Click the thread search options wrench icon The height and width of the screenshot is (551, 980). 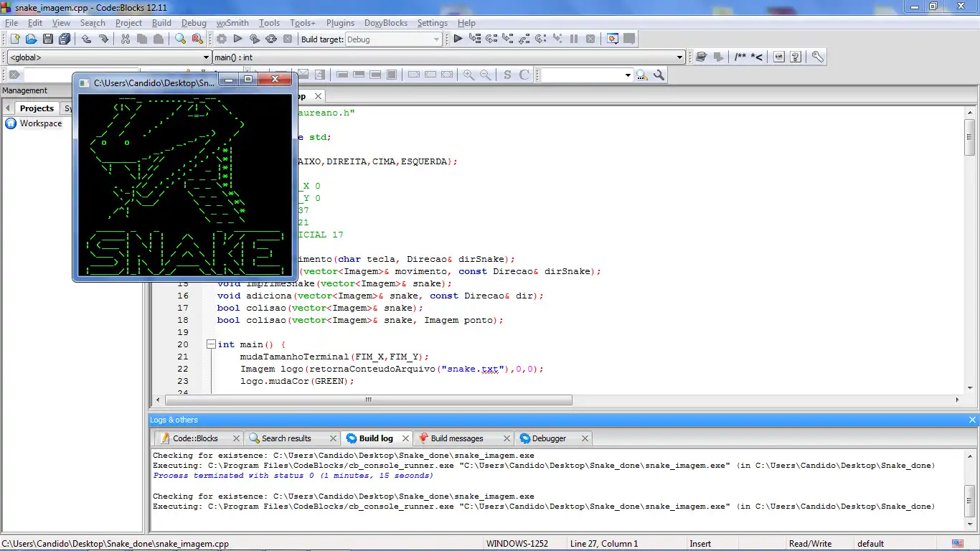pyautogui.click(x=659, y=75)
